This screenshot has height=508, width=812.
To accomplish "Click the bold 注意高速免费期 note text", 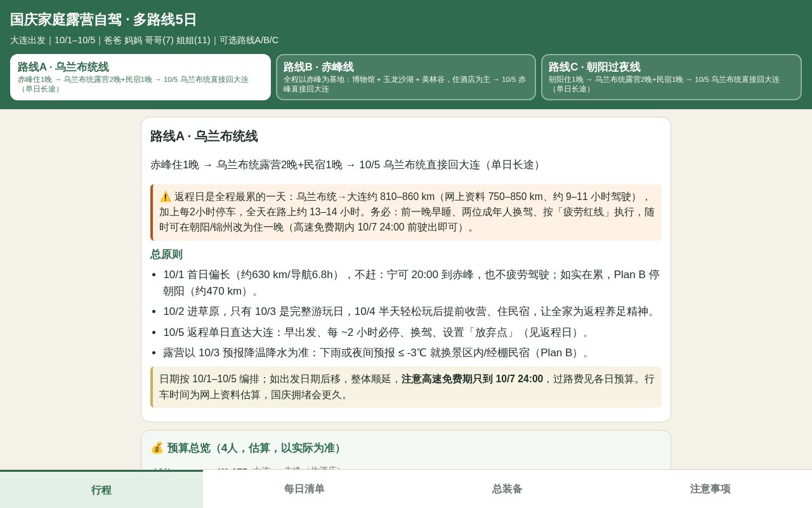I will (x=472, y=379).
